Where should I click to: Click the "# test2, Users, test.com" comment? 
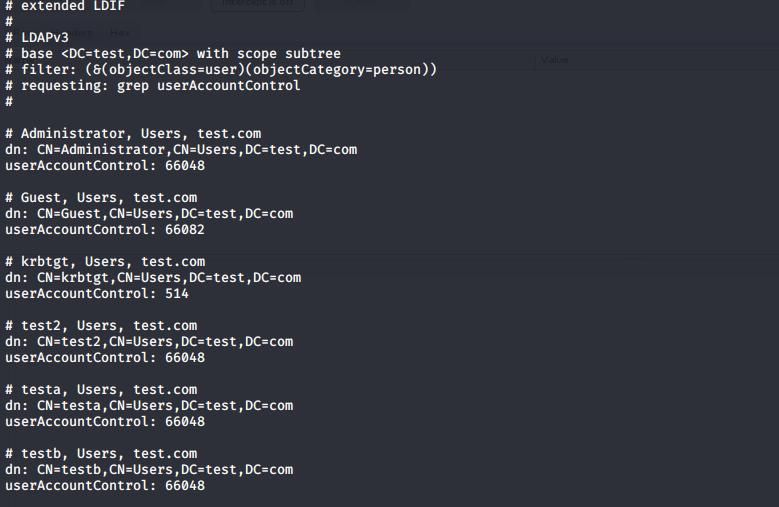point(101,326)
